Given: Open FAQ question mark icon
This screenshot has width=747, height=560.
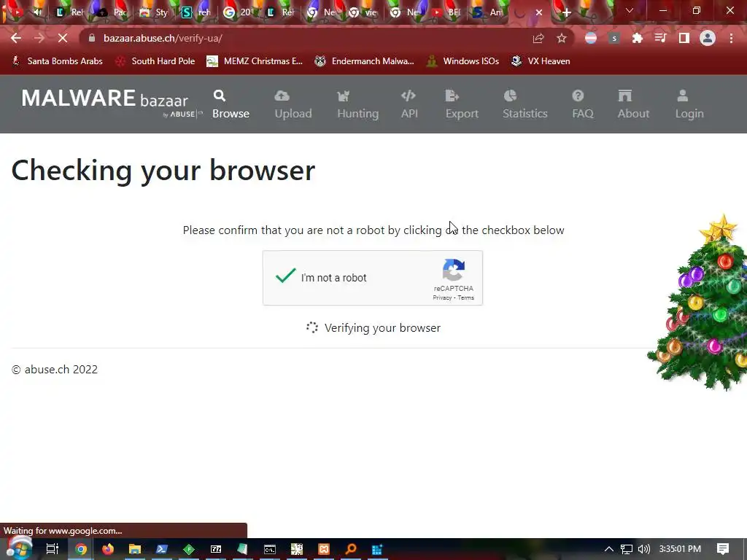Looking at the screenshot, I should tap(578, 96).
